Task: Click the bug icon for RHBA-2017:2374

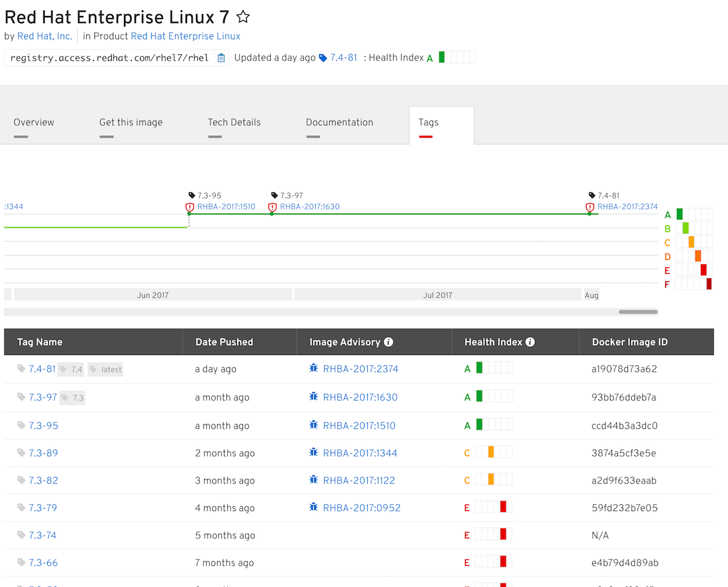Action: [314, 368]
